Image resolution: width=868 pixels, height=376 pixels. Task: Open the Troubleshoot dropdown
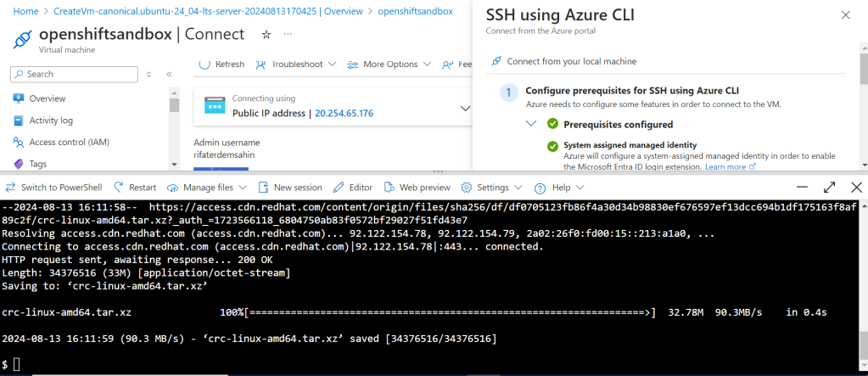(x=296, y=65)
